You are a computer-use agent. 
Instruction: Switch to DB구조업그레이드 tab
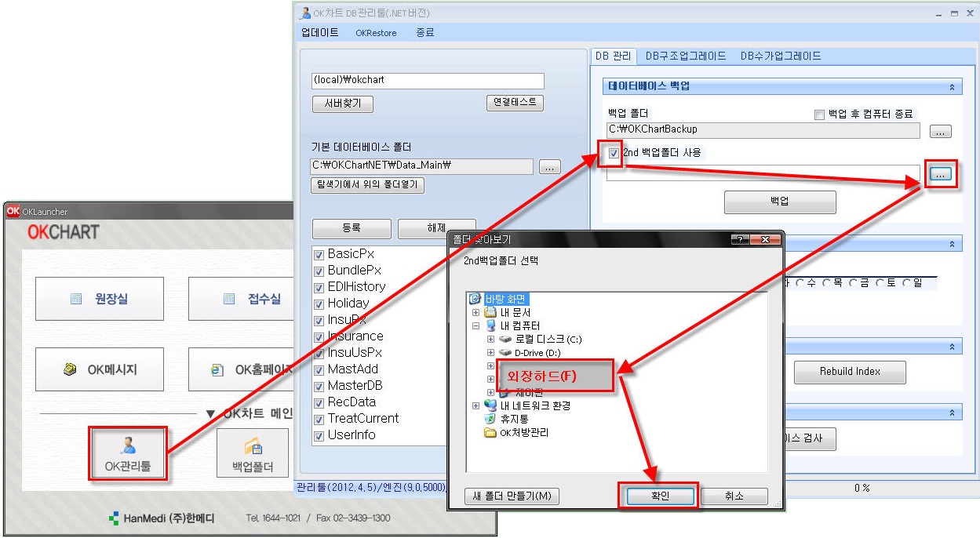[686, 56]
